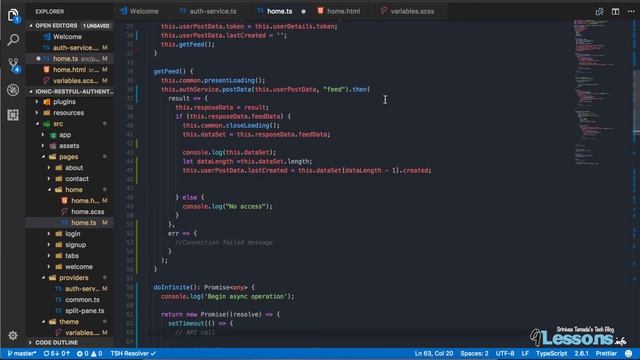Click the feedback smiley in status bar
Screen dimensions: 640x360
click(x=629, y=353)
